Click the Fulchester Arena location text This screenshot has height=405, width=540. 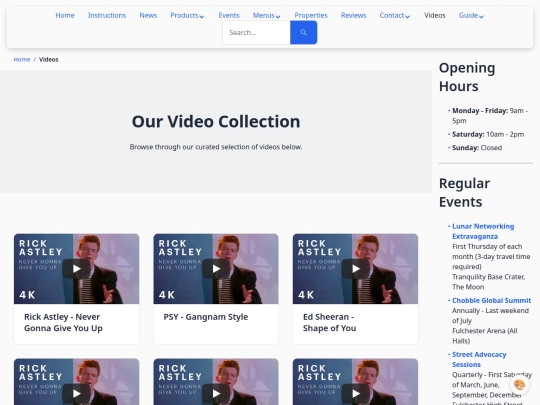[485, 336]
